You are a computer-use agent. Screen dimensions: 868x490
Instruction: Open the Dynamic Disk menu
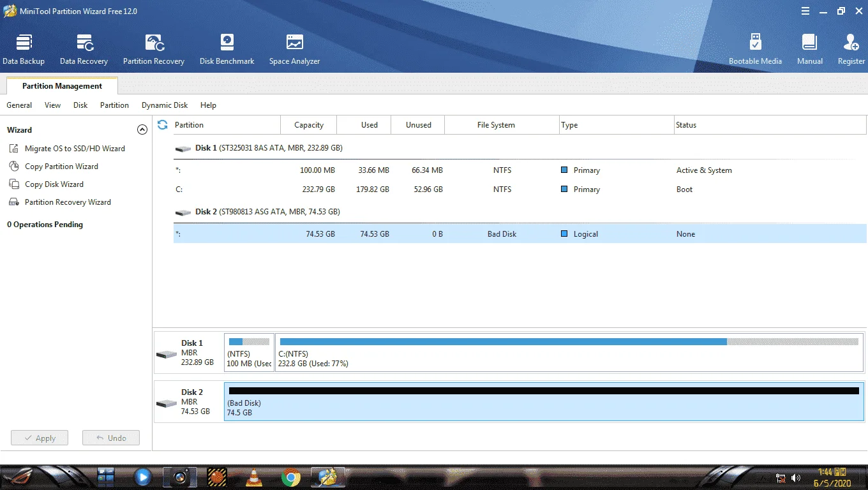165,105
